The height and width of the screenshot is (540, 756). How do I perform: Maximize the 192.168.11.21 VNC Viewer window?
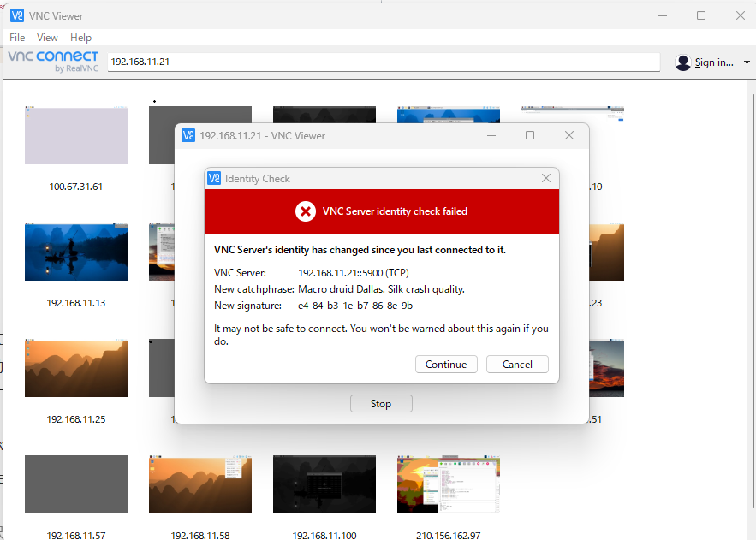point(530,135)
